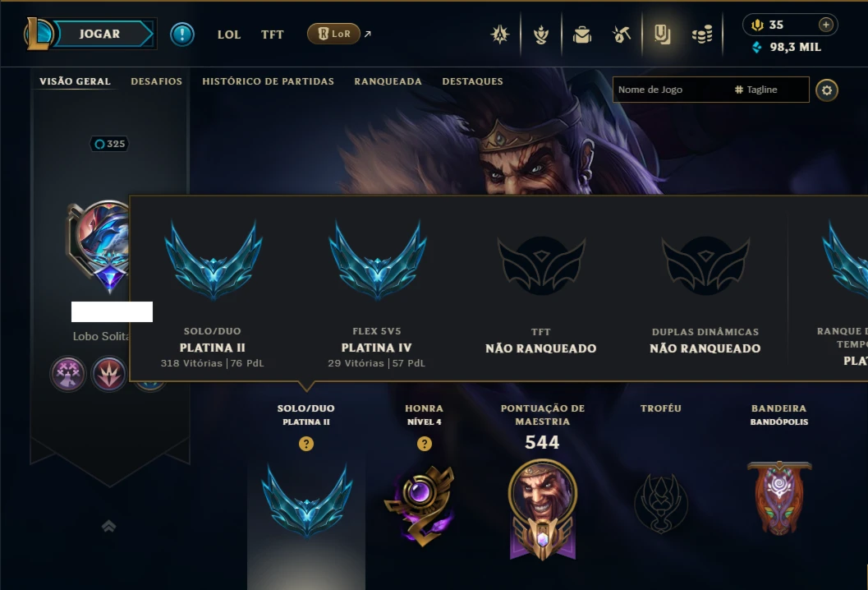The image size is (868, 590).
Task: Click the plus button to buy RP
Action: pos(825,25)
